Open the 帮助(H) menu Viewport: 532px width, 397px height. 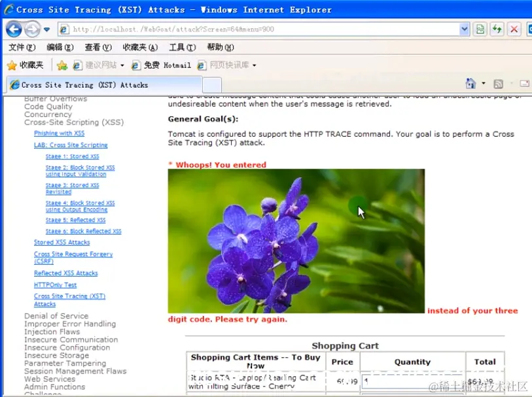tap(221, 47)
